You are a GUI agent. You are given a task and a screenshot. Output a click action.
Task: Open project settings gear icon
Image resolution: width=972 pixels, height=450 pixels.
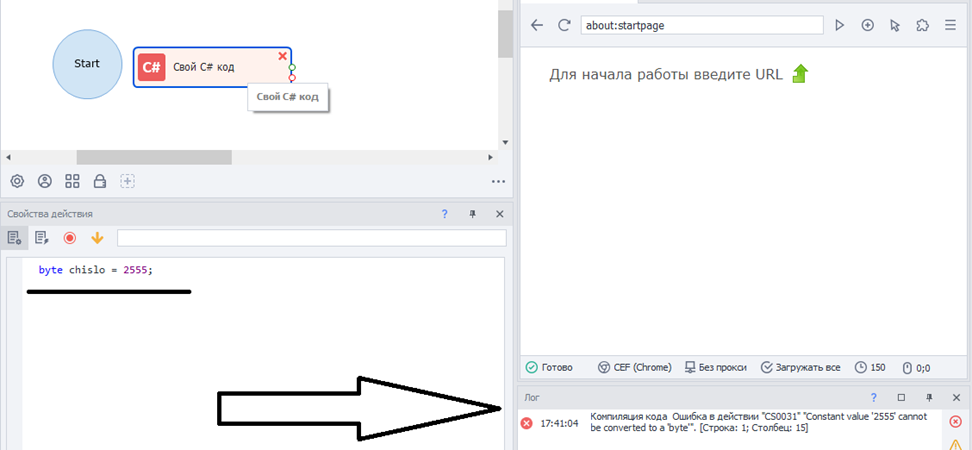17,181
